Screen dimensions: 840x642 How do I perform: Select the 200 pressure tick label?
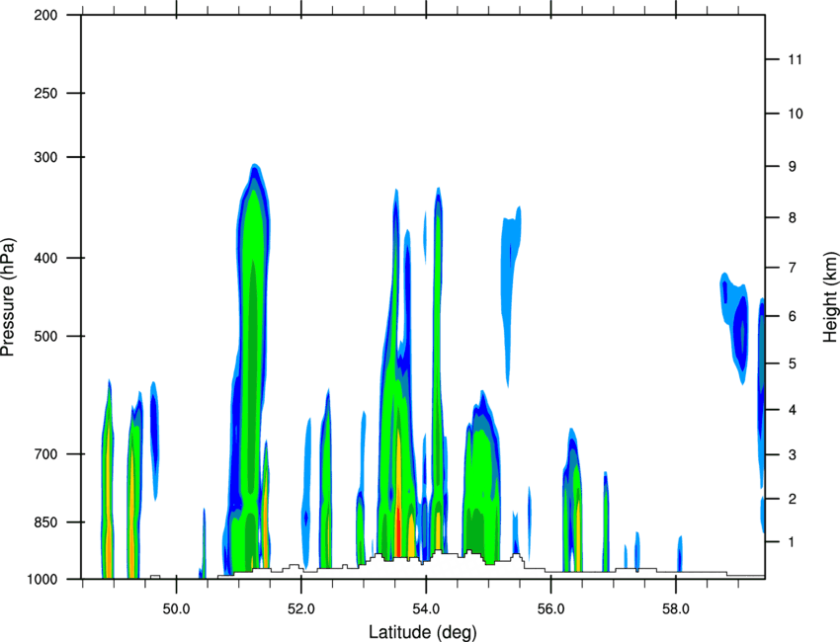tap(45, 15)
